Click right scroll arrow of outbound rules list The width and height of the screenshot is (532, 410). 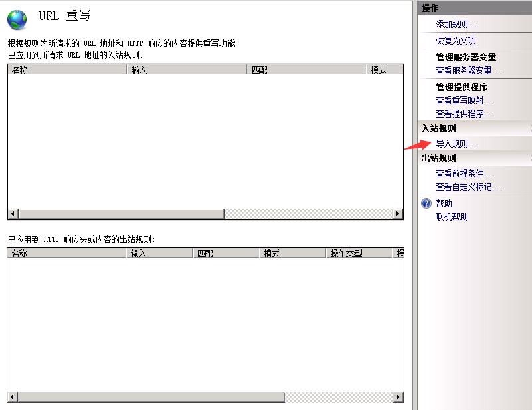[398, 397]
